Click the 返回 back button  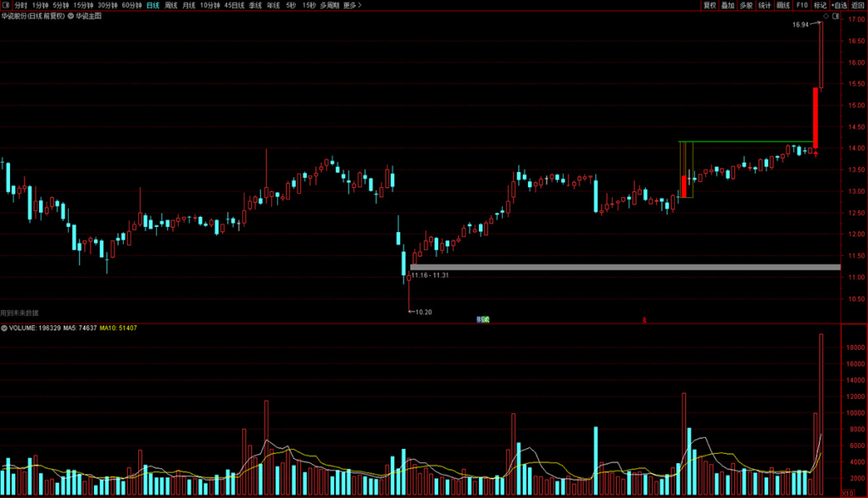click(x=858, y=5)
